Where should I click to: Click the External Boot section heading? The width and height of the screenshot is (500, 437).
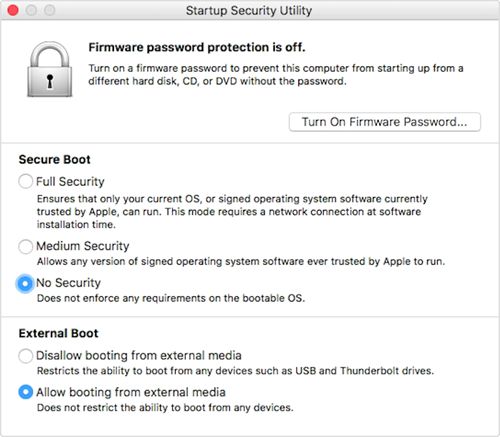coord(58,333)
